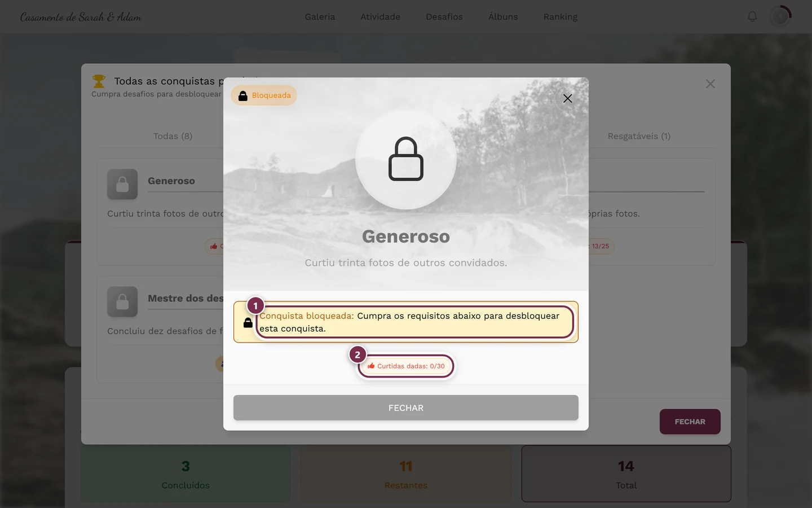
Task: Click the lock icon on the Generoso card
Action: coord(122,184)
